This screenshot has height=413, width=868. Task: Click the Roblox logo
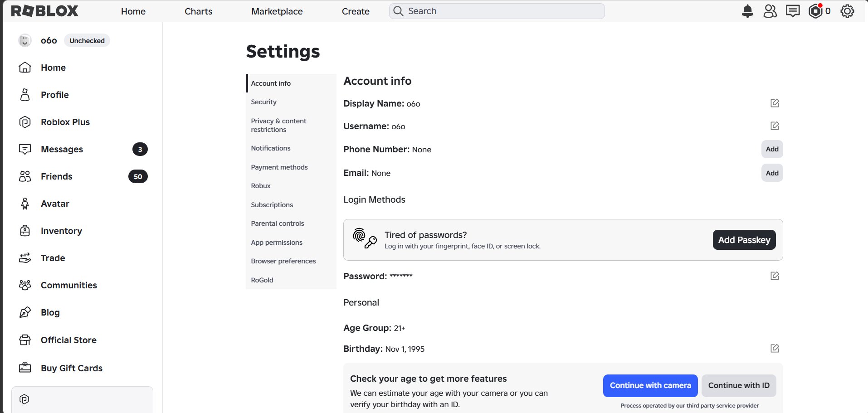point(44,11)
